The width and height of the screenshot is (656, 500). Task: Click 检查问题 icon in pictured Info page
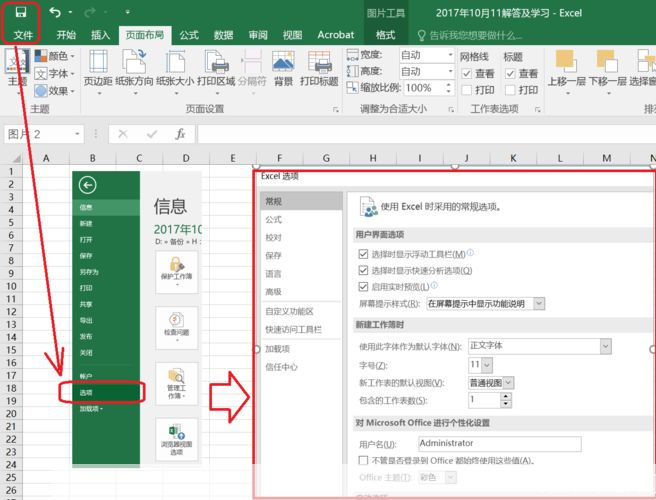(x=177, y=328)
